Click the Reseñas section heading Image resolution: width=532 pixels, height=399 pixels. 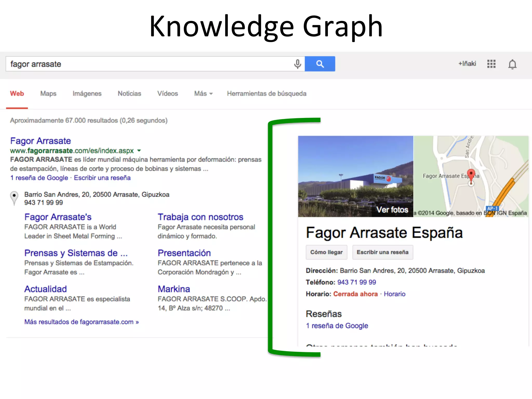[324, 314]
